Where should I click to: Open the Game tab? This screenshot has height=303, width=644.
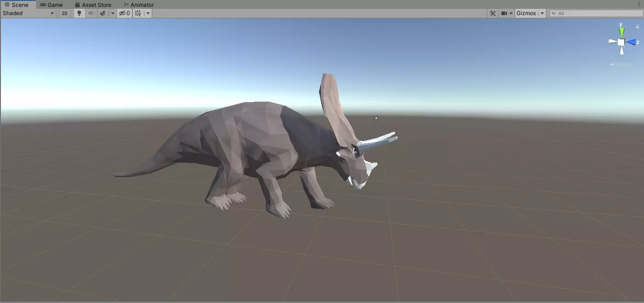[51, 5]
